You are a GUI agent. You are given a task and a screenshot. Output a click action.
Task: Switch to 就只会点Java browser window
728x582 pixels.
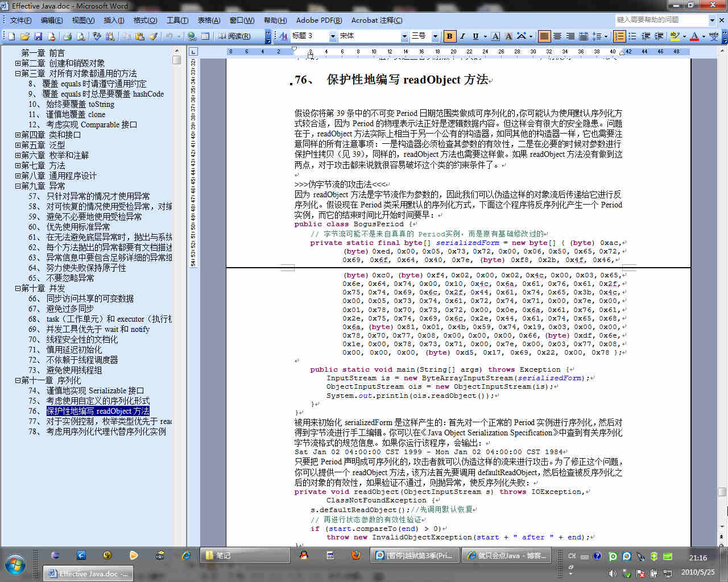click(x=506, y=555)
